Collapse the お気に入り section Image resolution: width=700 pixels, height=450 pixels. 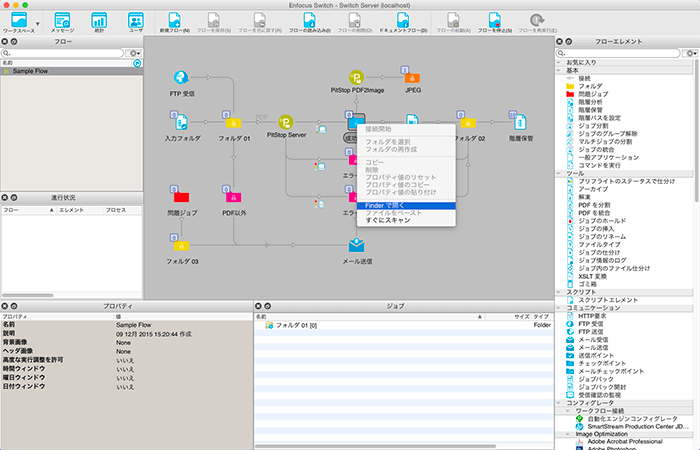pyautogui.click(x=559, y=62)
